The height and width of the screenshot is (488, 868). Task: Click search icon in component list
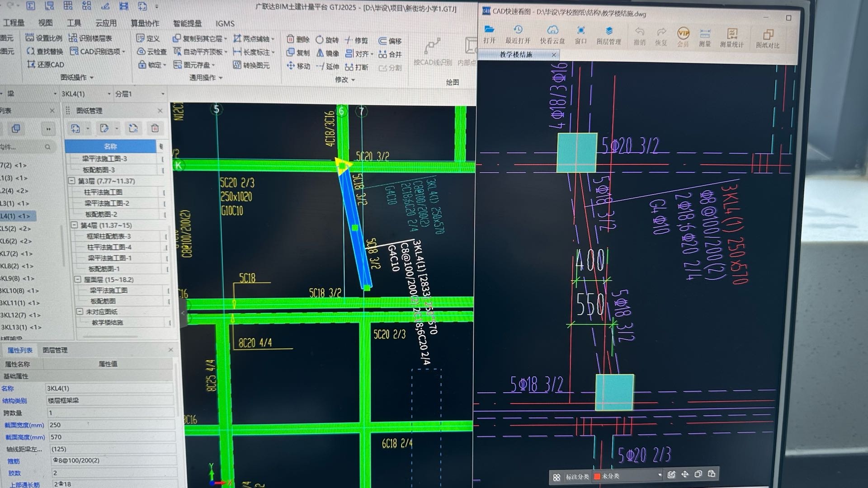(x=47, y=147)
